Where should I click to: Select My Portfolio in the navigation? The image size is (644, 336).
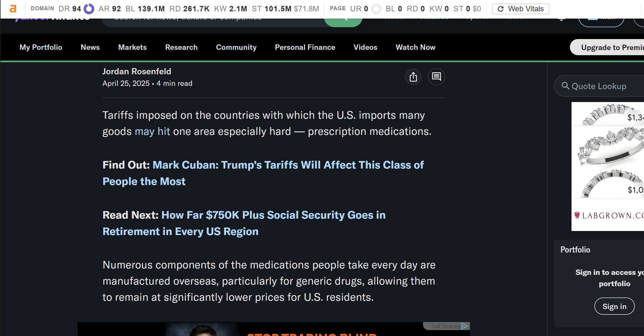tap(41, 47)
